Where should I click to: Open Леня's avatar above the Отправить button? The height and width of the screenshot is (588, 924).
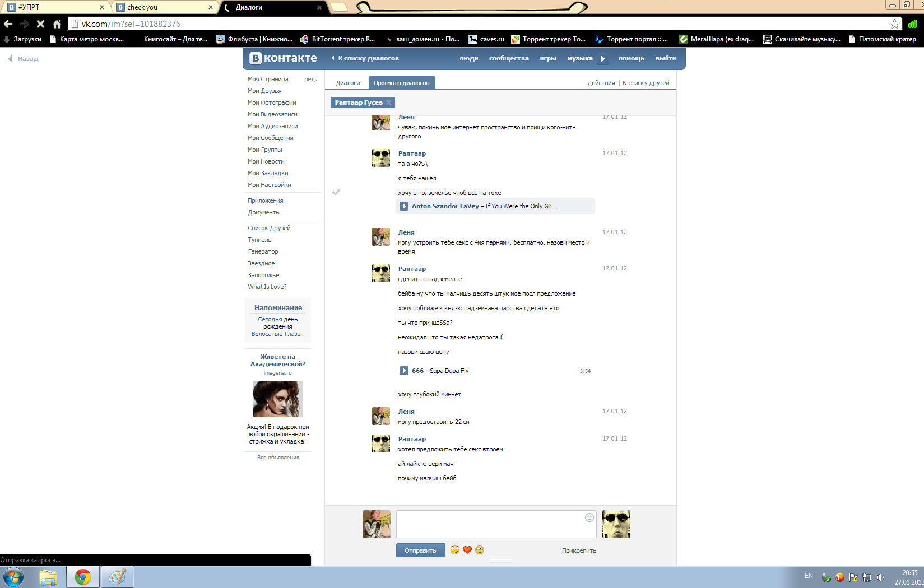[377, 524]
